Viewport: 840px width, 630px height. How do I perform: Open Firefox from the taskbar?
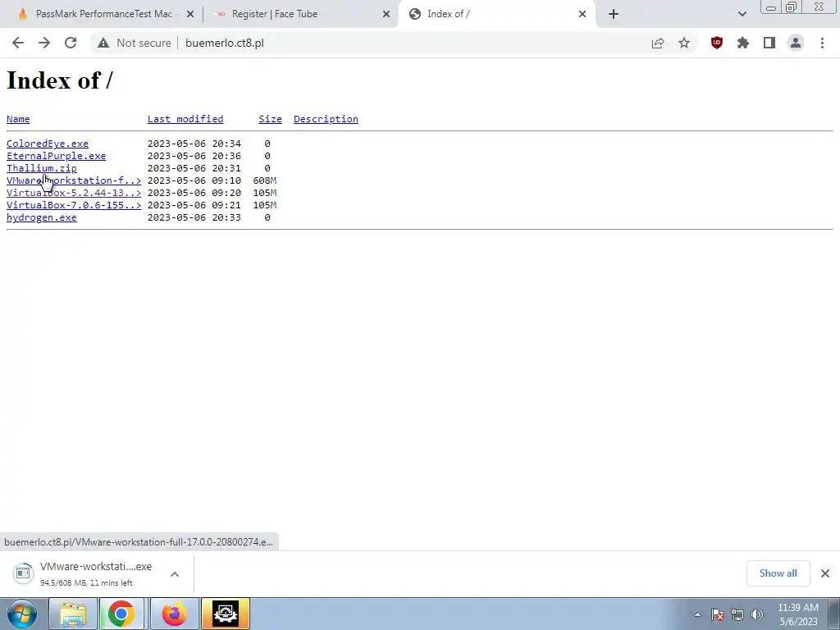click(x=174, y=614)
